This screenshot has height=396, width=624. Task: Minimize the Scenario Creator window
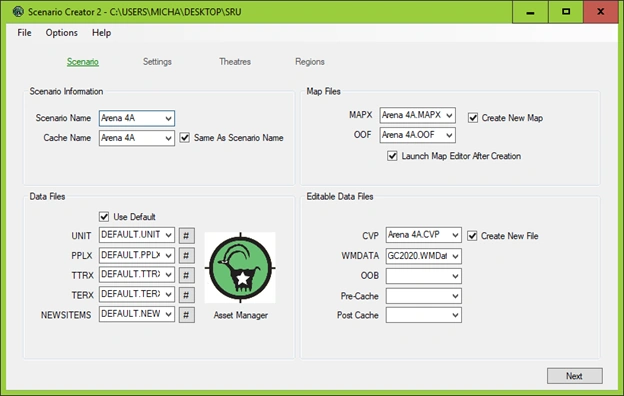[x=530, y=12]
